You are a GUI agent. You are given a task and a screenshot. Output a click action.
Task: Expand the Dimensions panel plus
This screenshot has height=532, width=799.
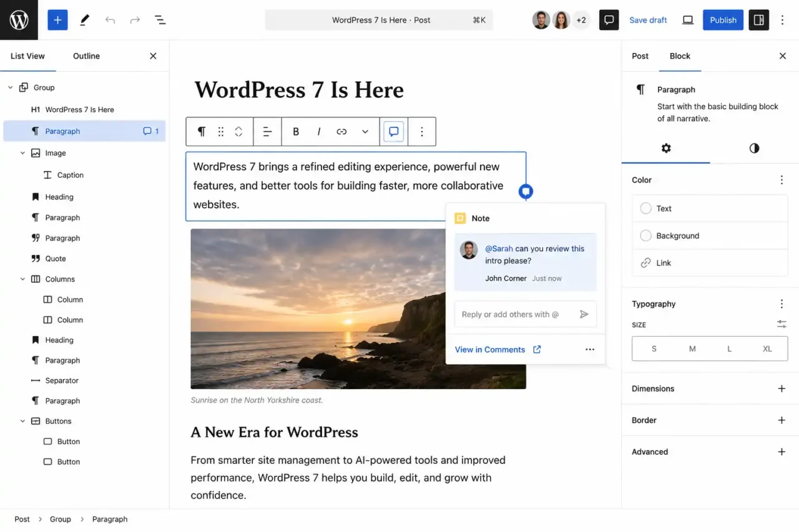pos(782,389)
